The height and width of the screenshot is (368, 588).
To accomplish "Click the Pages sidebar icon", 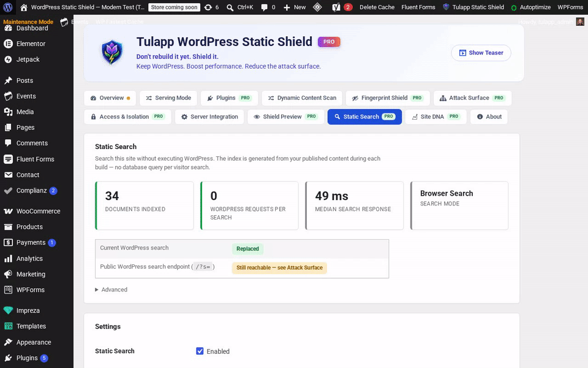I will point(8,128).
